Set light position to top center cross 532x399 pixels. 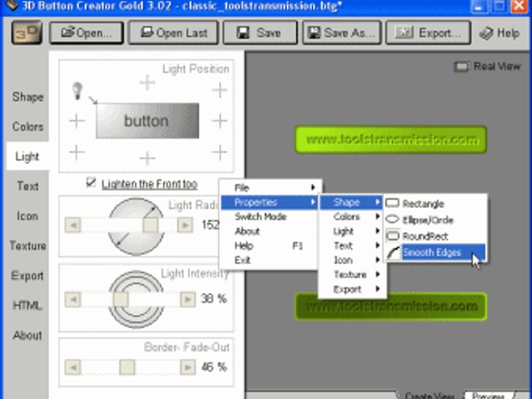tap(147, 82)
